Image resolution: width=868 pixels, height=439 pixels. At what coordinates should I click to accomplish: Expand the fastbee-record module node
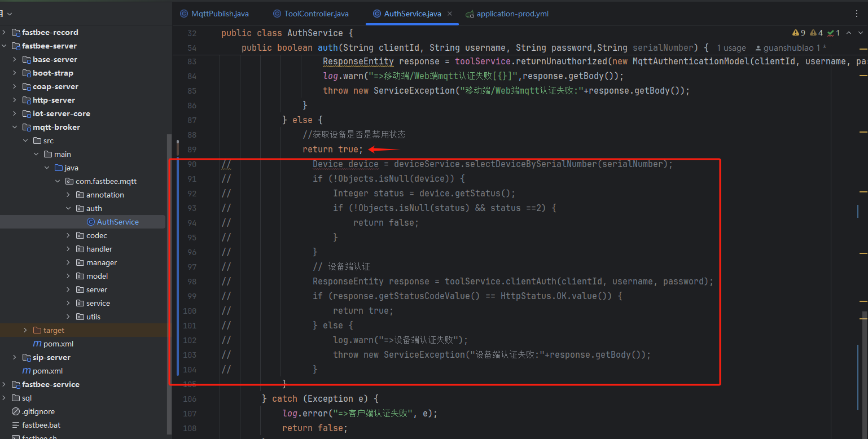(4, 32)
